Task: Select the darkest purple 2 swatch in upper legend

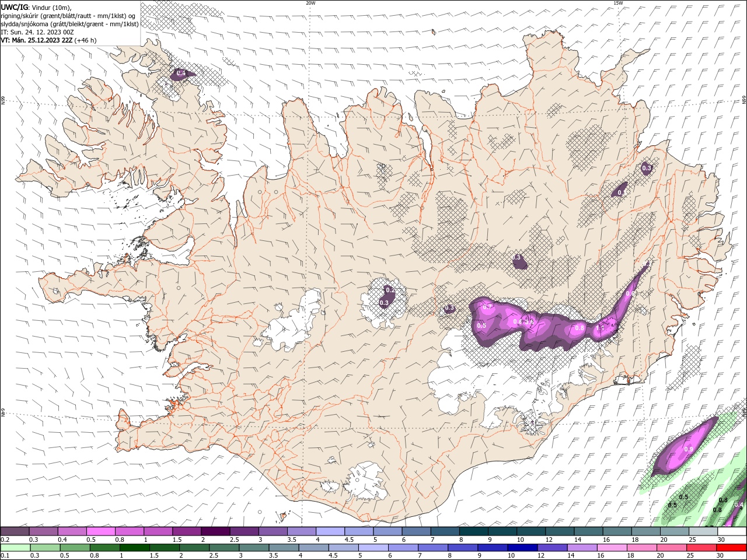Action: 215,531
